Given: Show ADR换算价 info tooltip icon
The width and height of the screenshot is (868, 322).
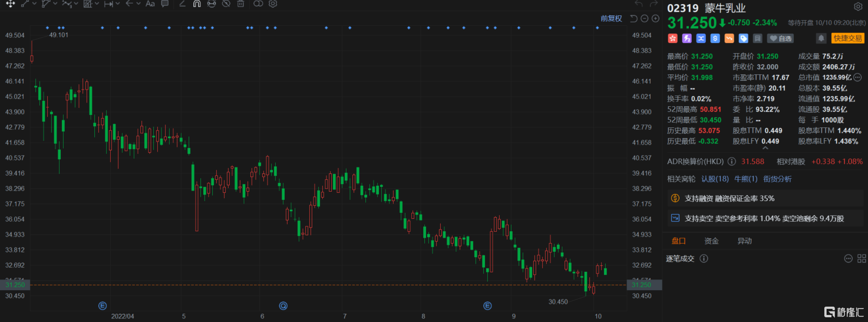Looking at the screenshot, I should (x=731, y=161).
